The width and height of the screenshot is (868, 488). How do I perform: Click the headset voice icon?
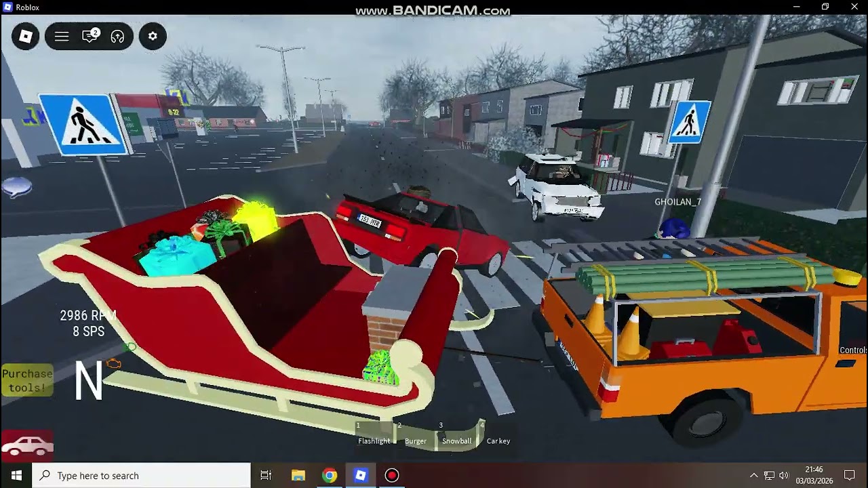pos(118,36)
